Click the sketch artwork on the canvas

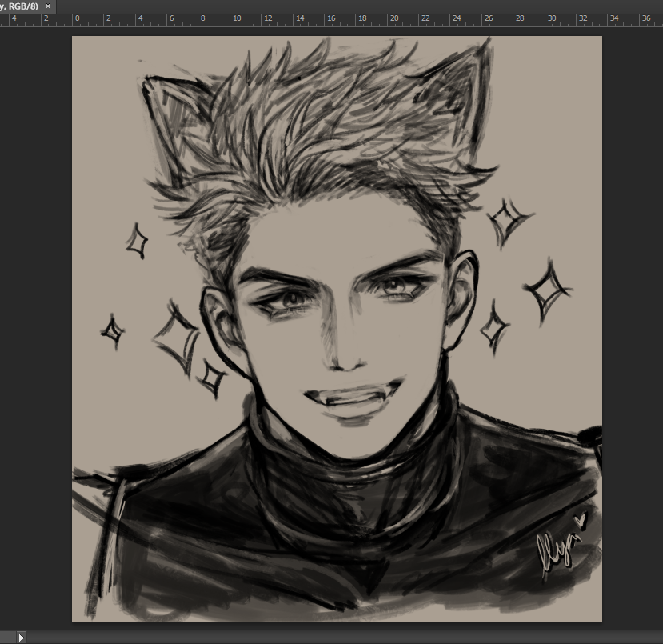337,329
